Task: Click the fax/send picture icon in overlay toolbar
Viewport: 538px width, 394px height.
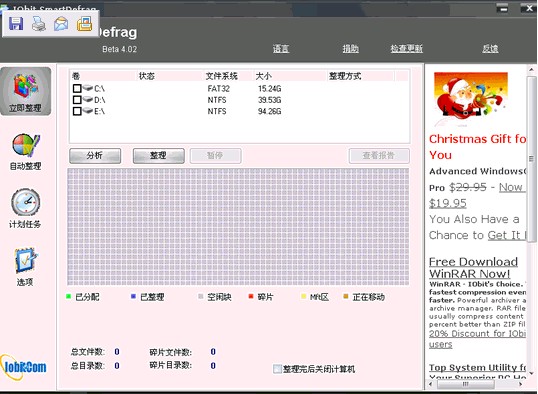Action: [x=84, y=24]
